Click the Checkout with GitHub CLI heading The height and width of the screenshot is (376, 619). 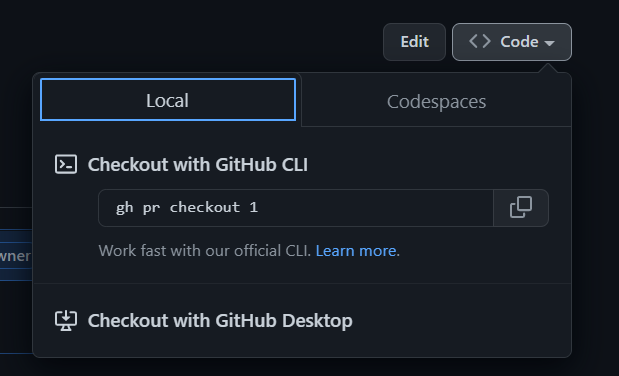pos(197,164)
